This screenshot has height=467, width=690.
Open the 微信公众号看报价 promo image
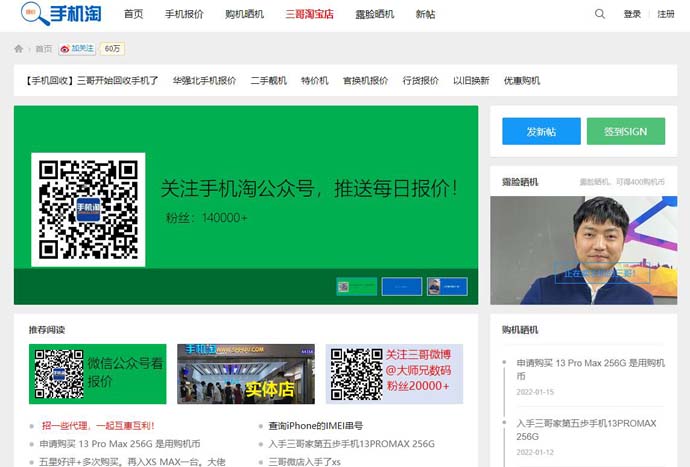click(97, 374)
